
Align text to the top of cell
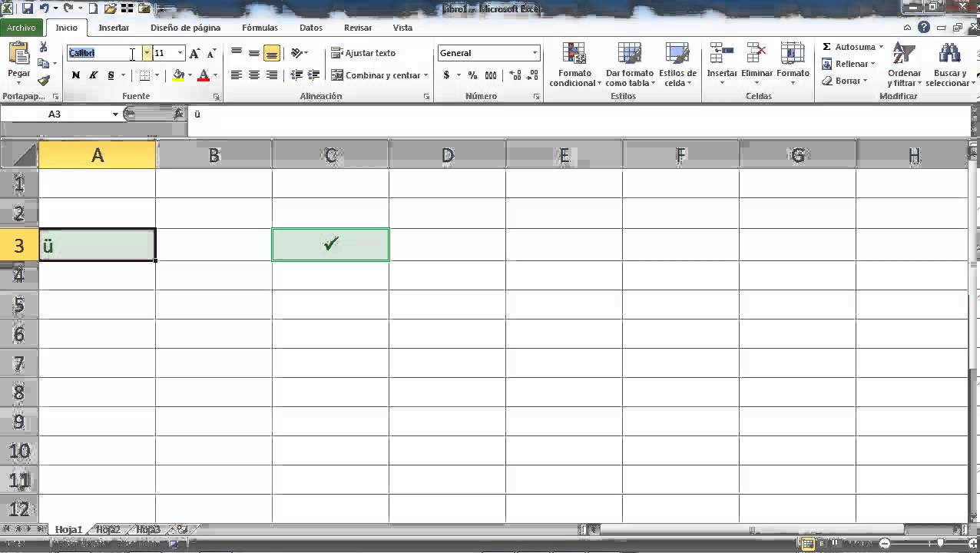[237, 53]
